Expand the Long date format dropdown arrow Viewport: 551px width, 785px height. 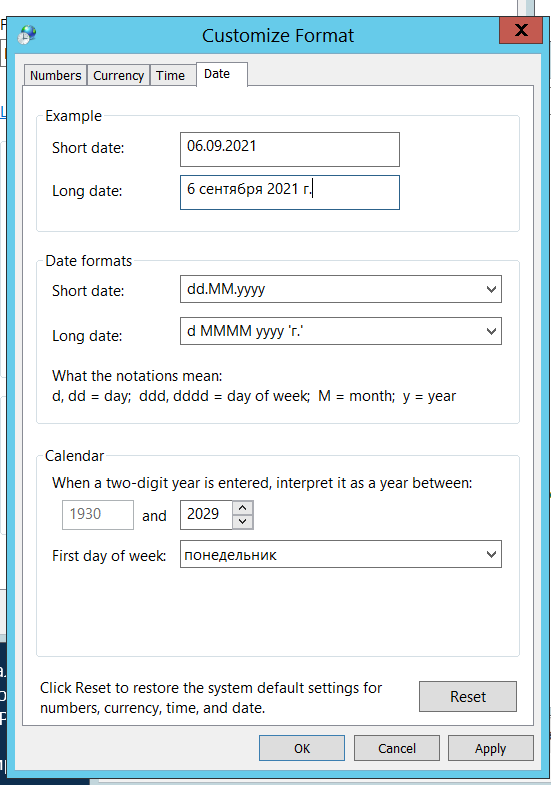491,331
